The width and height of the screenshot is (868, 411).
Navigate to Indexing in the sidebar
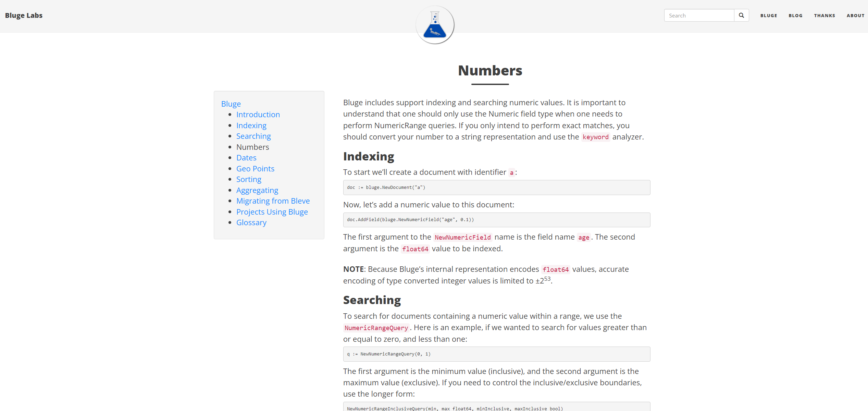[251, 125]
